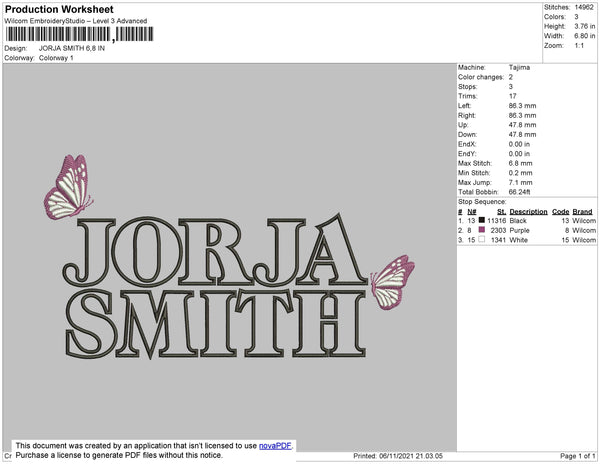Click stitch count '11316' in Black row
The image size is (600, 464).
point(497,221)
